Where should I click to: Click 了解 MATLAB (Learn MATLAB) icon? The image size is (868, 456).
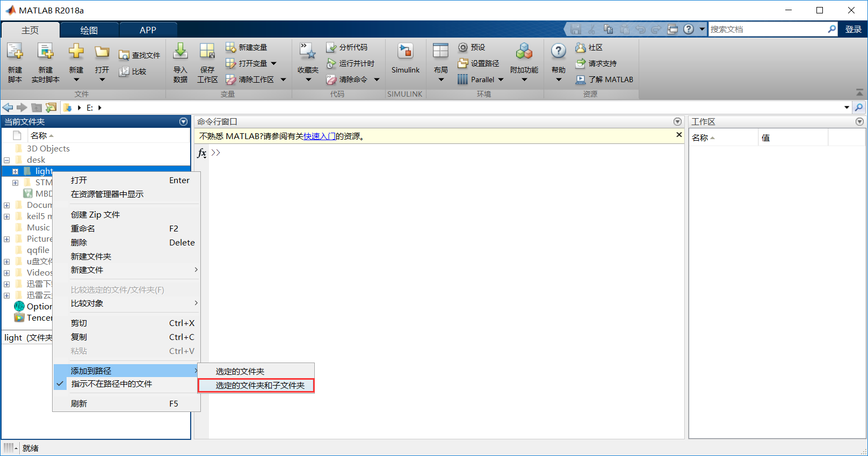580,79
